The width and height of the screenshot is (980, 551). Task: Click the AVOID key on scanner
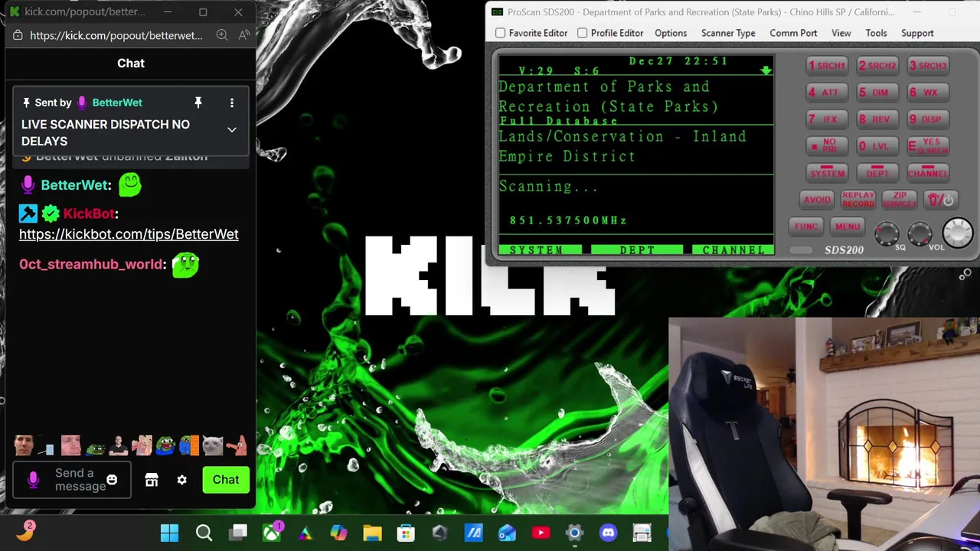click(816, 200)
